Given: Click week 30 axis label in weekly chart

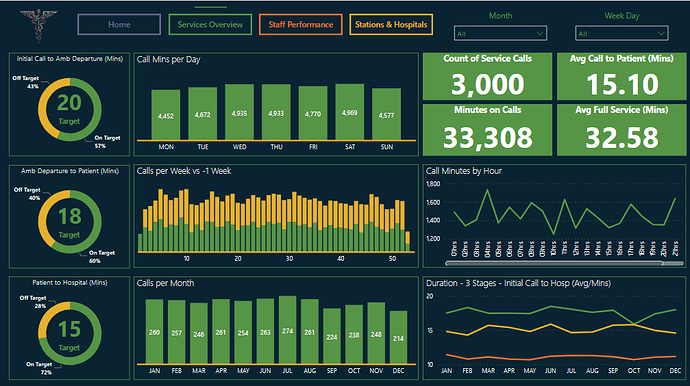Looking at the screenshot, I should [289, 258].
